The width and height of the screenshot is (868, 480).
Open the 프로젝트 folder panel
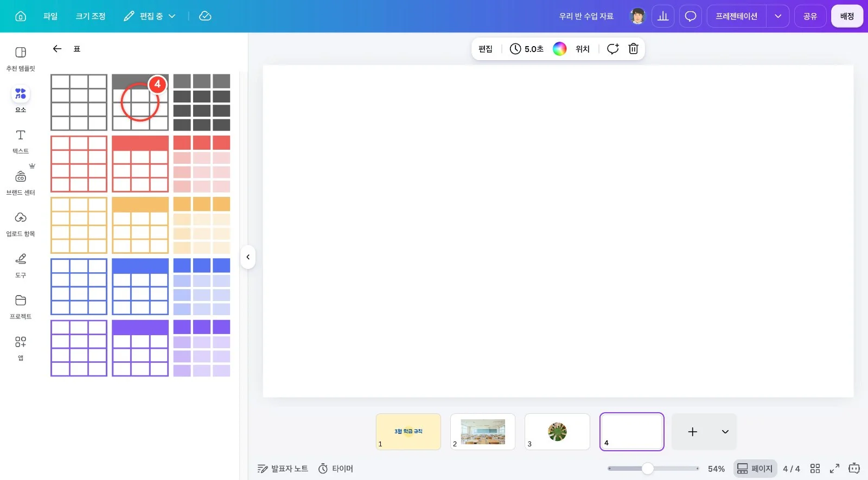[21, 306]
